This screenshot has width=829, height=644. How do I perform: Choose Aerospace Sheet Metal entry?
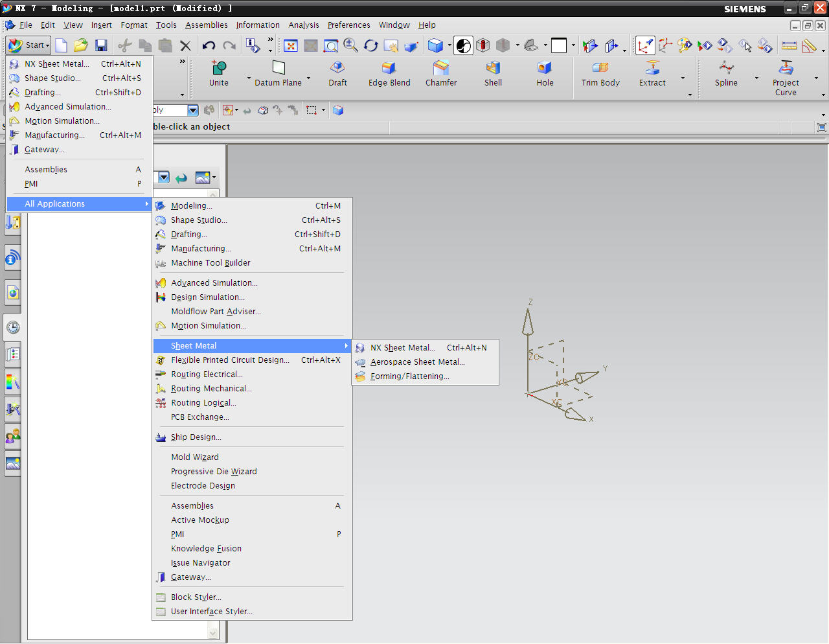click(x=425, y=362)
